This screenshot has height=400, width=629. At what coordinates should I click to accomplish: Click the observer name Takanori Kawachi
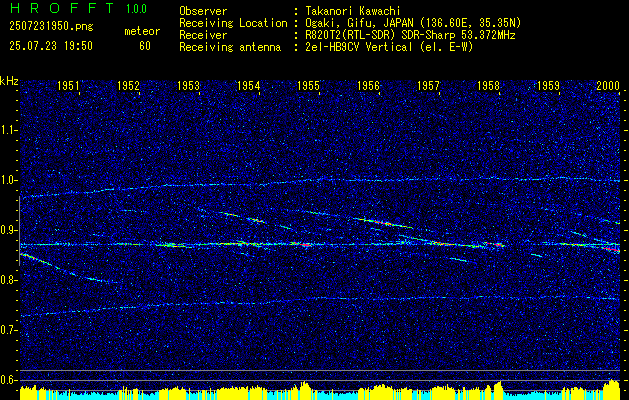(x=353, y=11)
